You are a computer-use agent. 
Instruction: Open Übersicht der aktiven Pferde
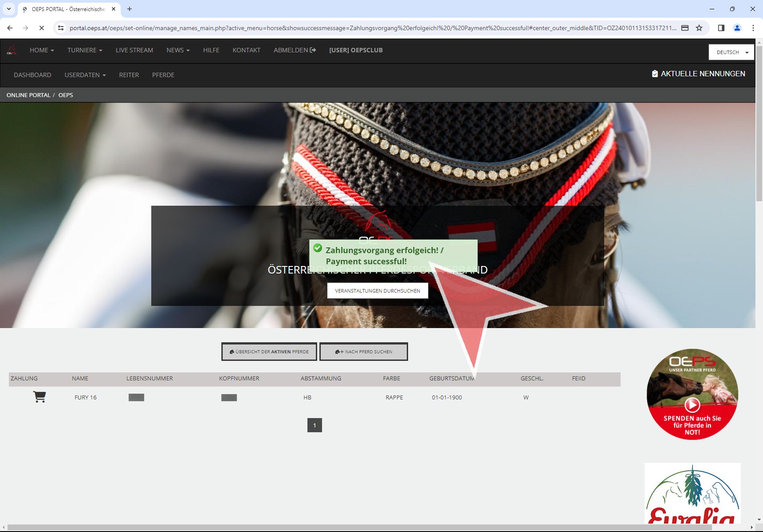point(269,352)
